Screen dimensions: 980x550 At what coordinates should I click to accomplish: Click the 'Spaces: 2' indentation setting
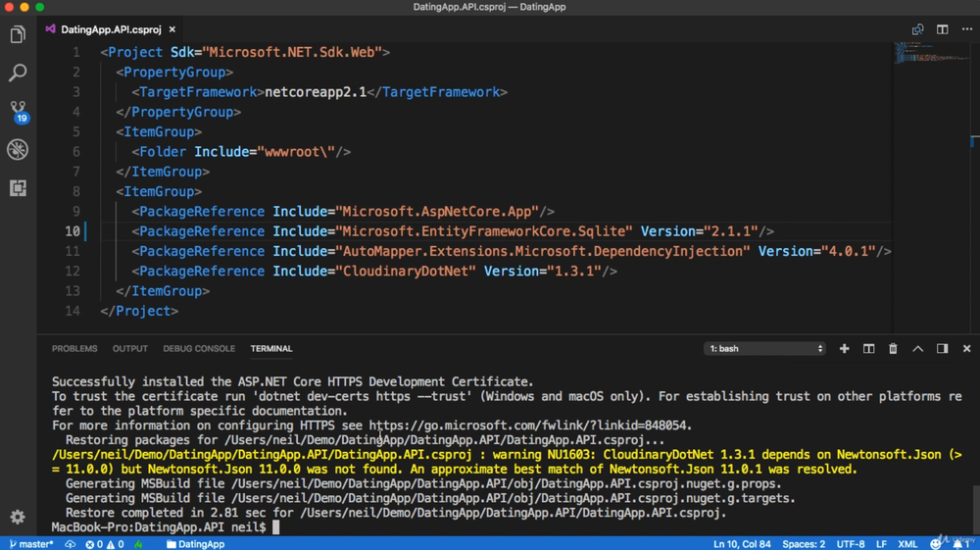click(x=804, y=544)
